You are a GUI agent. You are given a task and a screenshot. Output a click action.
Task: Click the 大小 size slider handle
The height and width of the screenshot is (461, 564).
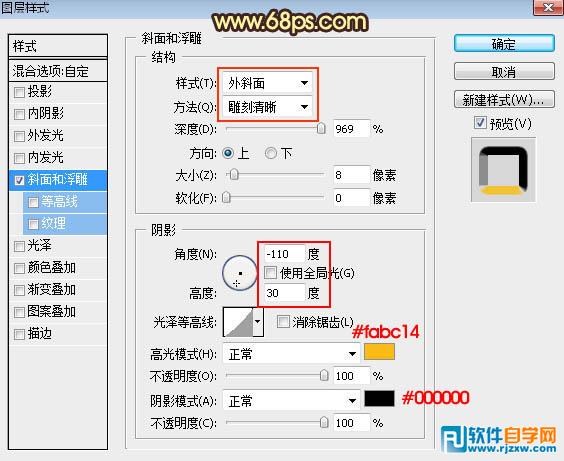234,175
